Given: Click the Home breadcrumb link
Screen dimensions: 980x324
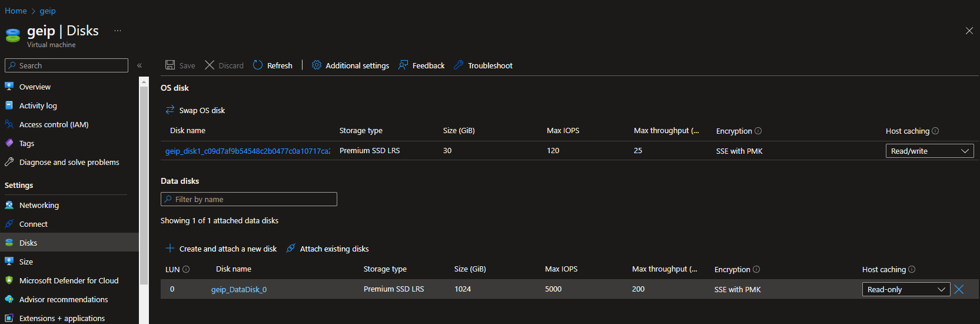Looking at the screenshot, I should point(16,11).
